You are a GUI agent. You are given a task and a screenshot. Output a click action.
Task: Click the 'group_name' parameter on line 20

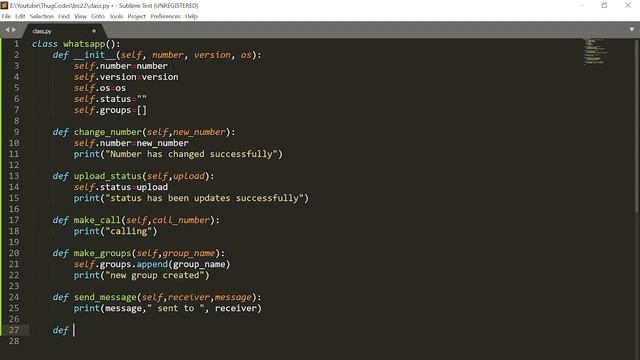[189, 253]
